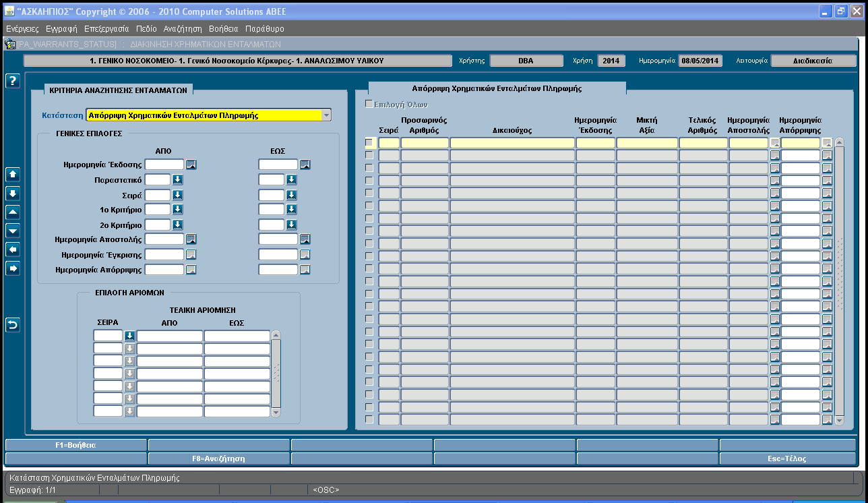Click the F8=Αναζήτηση button
Screen dimensions: 868x503
point(219,458)
